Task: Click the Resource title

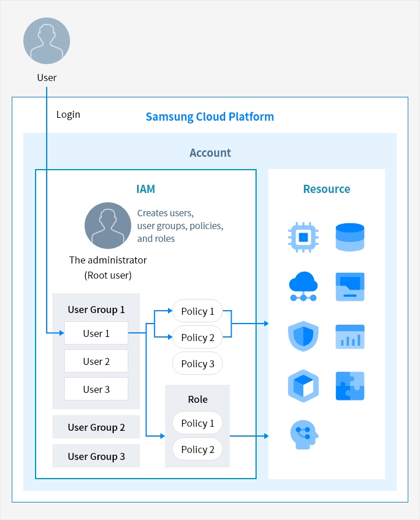Action: coord(327,189)
